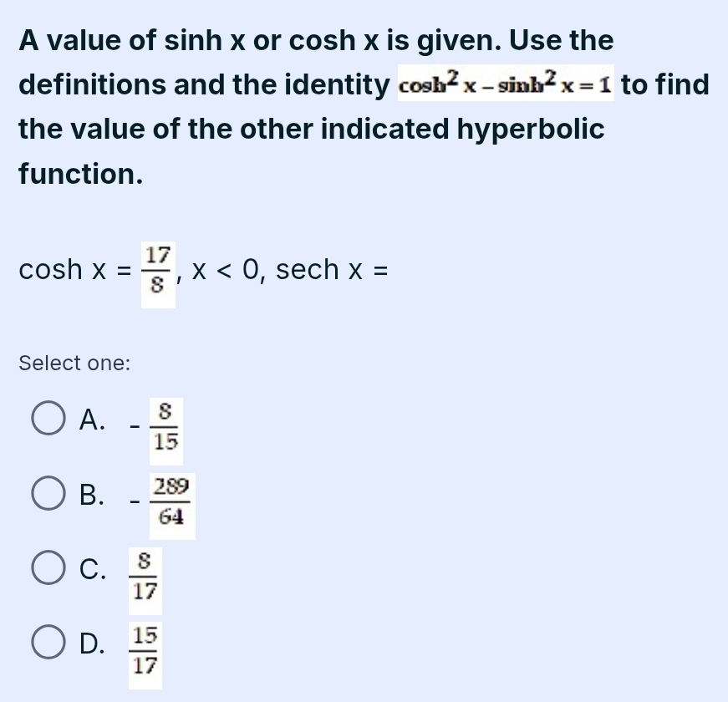Click the "Select one:" prompt text
The image size is (728, 702).
(74, 363)
